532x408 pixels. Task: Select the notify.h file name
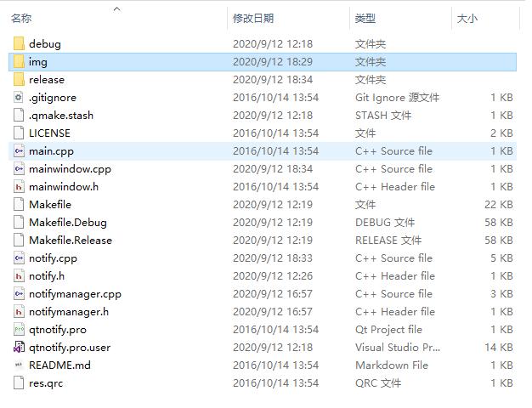click(47, 276)
